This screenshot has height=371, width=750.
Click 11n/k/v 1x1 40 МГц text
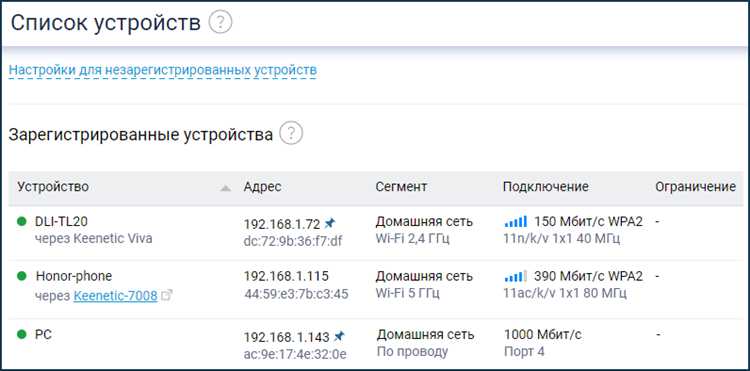coord(562,238)
